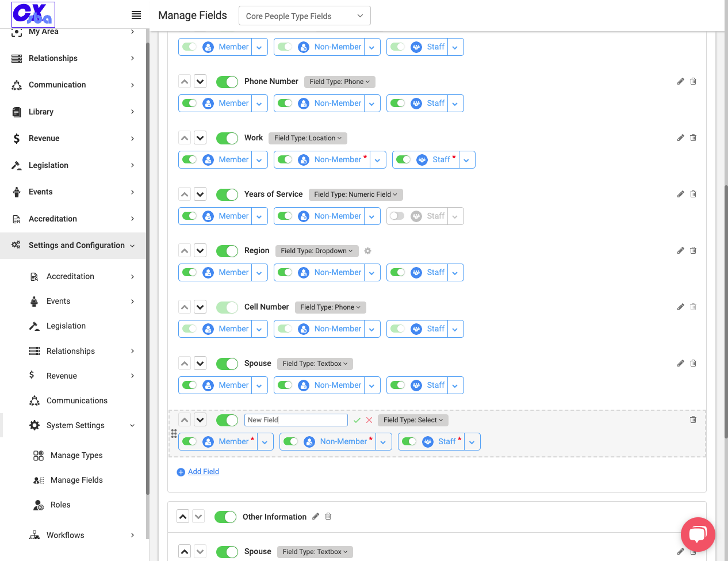The image size is (728, 561).
Task: Confirm new field name with green checkmark
Action: pyautogui.click(x=357, y=420)
